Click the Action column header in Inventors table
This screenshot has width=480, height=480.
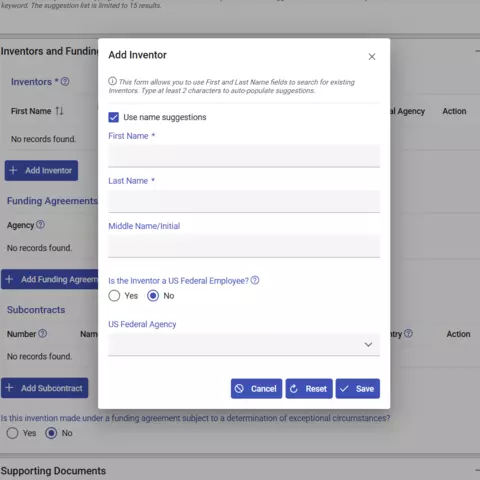[454, 111]
